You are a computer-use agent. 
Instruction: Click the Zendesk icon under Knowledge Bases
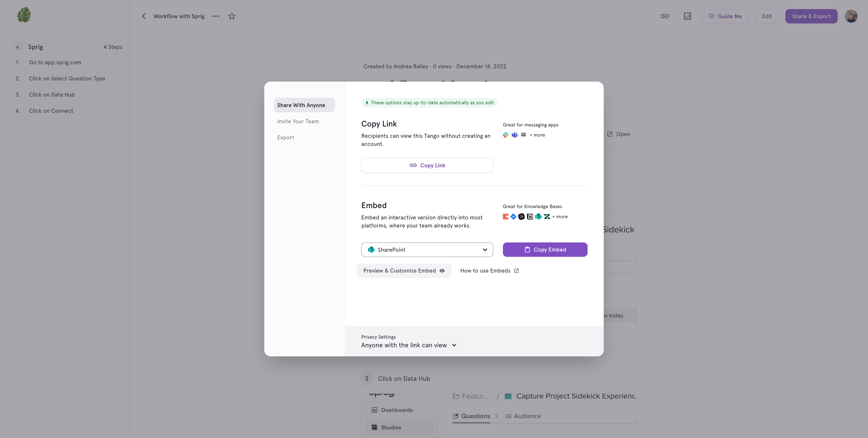tap(547, 217)
